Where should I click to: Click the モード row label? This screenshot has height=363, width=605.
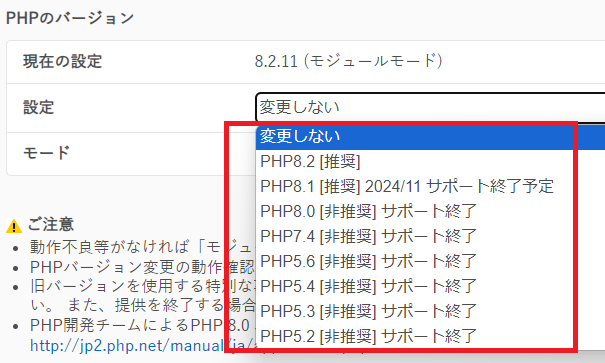[x=47, y=153]
